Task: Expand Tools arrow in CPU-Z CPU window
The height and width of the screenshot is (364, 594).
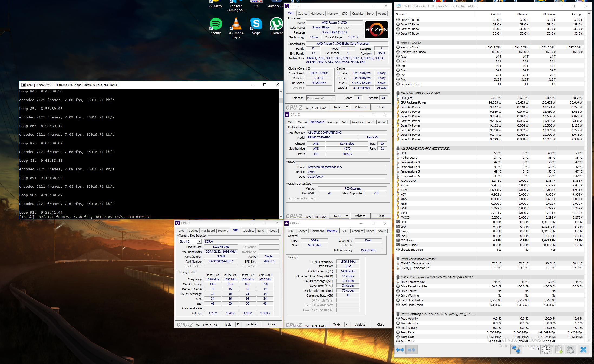Action: click(x=347, y=107)
